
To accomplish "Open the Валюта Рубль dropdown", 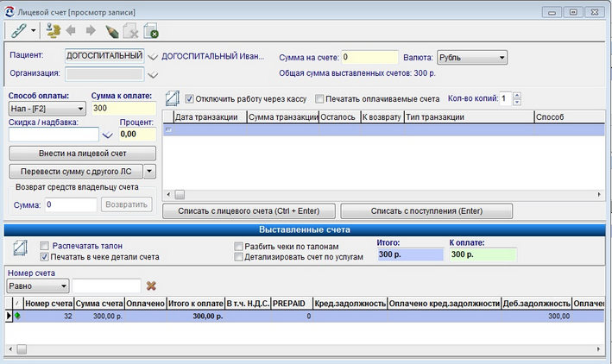I will [472, 57].
